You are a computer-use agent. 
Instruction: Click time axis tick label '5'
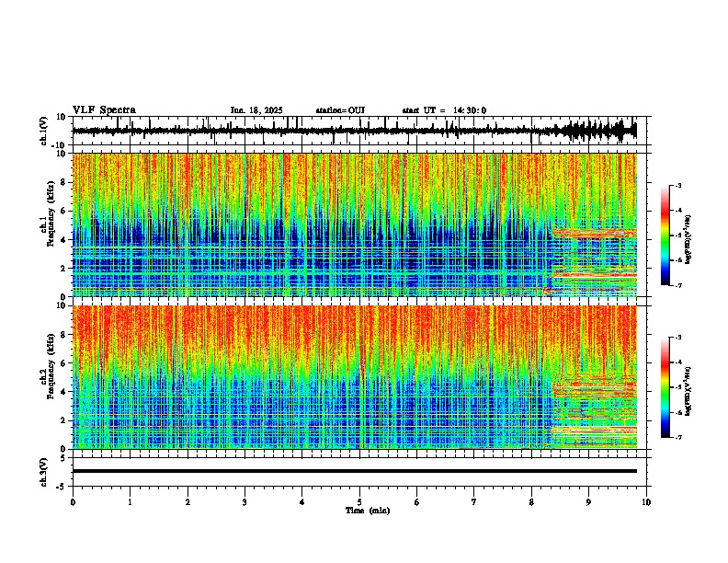pyautogui.click(x=359, y=502)
